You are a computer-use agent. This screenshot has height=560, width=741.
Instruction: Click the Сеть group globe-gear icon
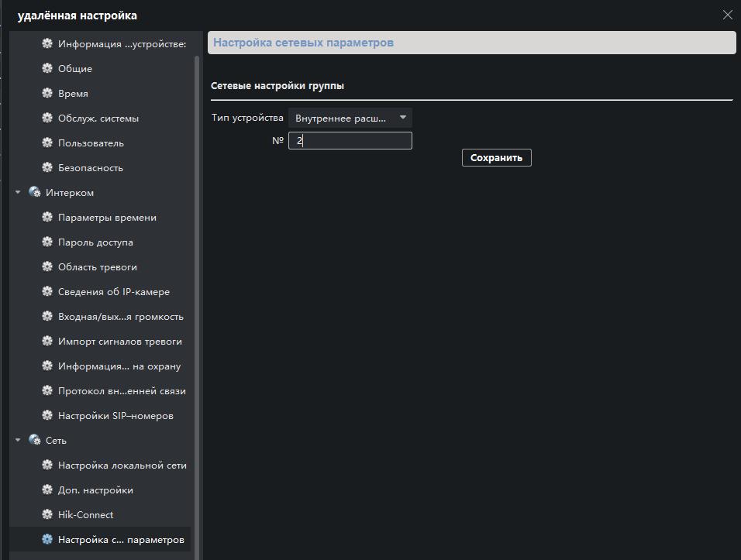34,441
